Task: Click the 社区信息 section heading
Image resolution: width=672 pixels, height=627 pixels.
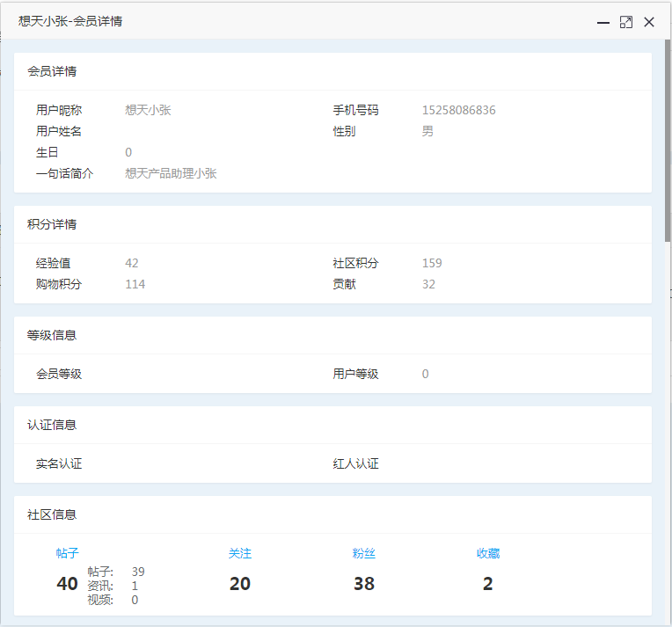Action: pos(52,514)
